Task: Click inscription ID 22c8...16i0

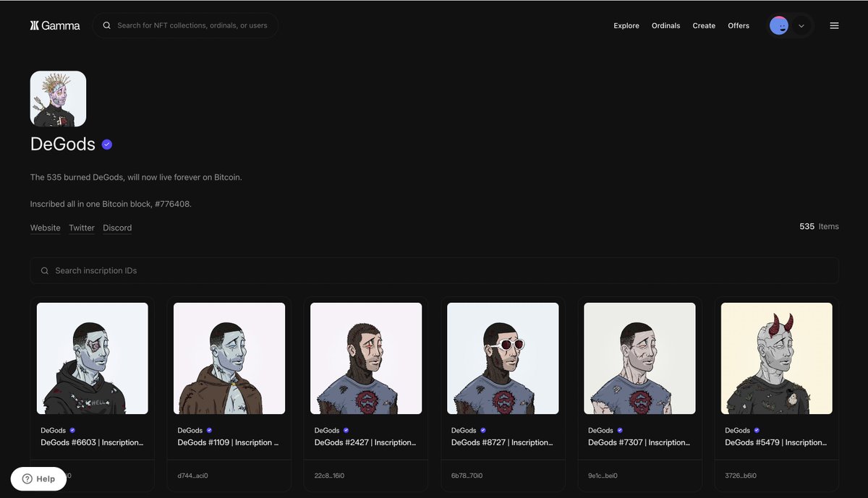Action: [x=329, y=476]
